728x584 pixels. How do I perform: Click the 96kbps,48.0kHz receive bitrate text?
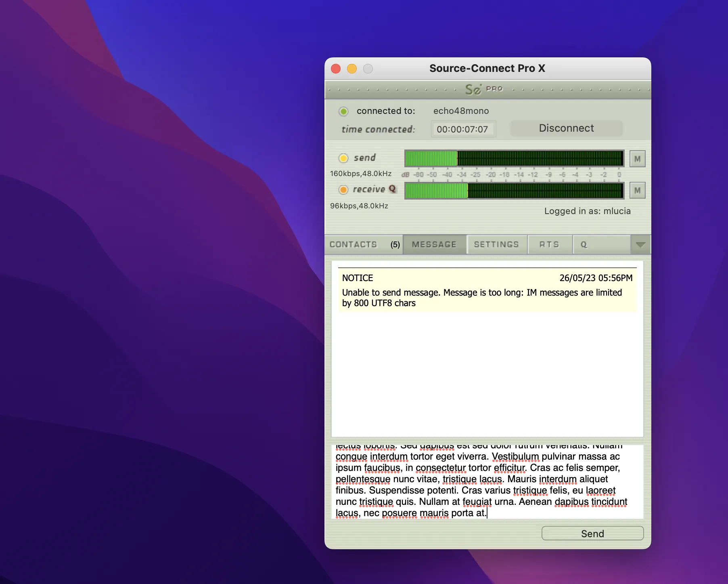[x=359, y=206]
